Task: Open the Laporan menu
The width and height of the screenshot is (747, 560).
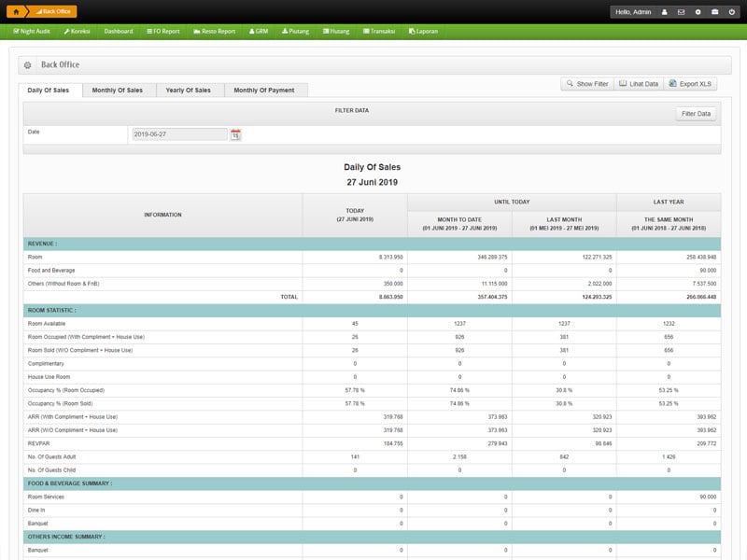Action: 421,31
